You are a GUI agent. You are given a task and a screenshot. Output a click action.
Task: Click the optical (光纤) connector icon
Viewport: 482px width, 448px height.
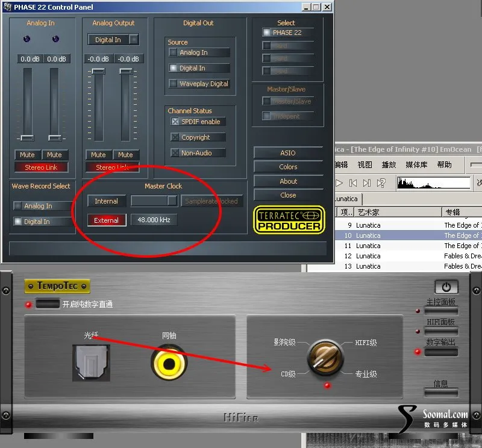coord(92,362)
